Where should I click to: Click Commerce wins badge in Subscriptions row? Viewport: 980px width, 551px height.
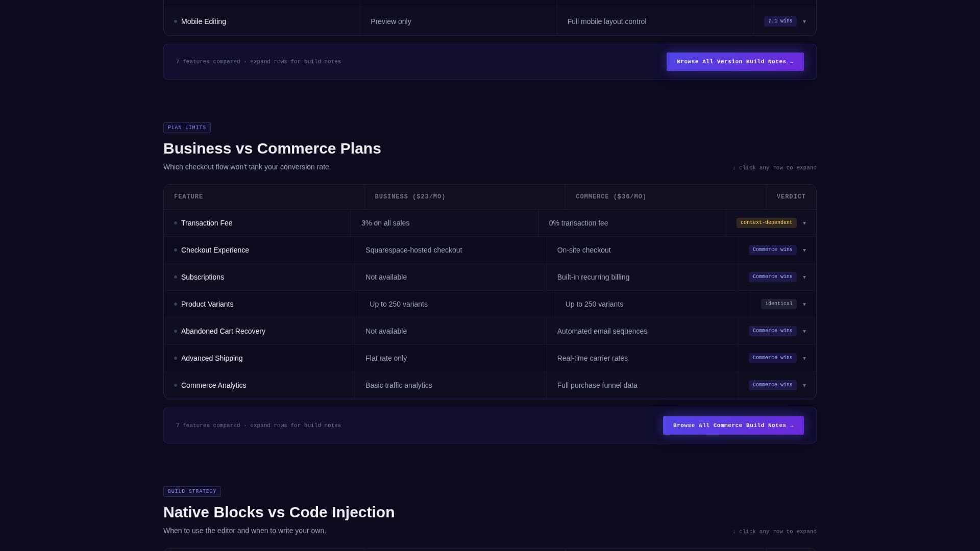pos(772,277)
